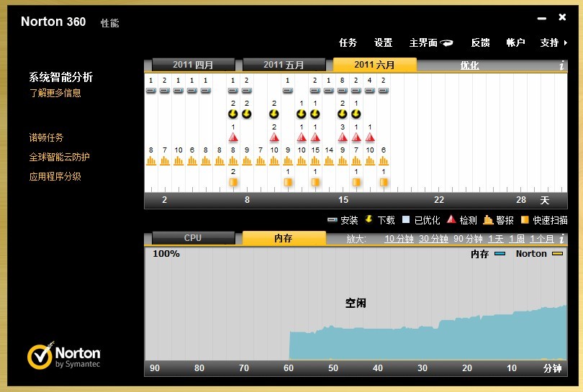Click the install icon above day 2
This screenshot has height=392, width=583.
click(164, 91)
